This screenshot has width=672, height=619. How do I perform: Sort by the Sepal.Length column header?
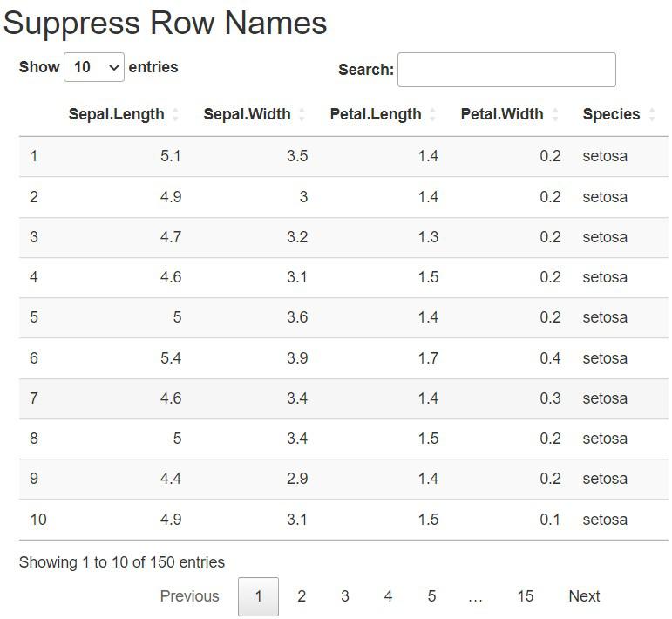pyautogui.click(x=116, y=114)
